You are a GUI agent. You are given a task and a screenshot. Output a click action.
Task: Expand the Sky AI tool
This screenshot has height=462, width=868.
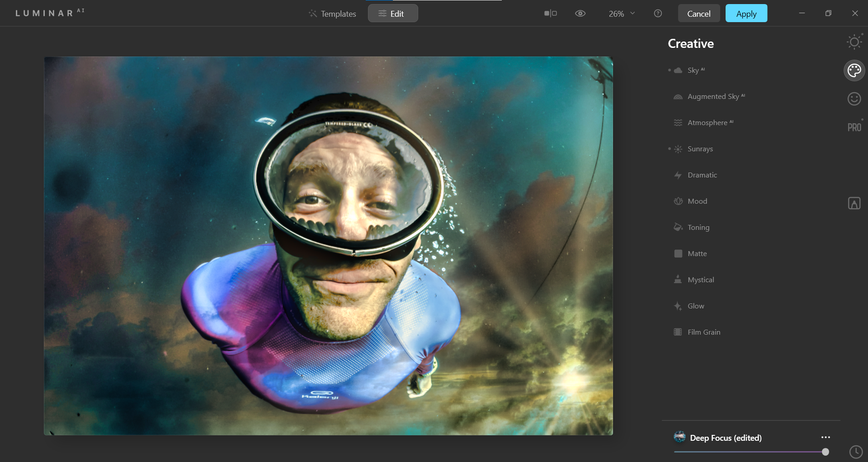693,70
